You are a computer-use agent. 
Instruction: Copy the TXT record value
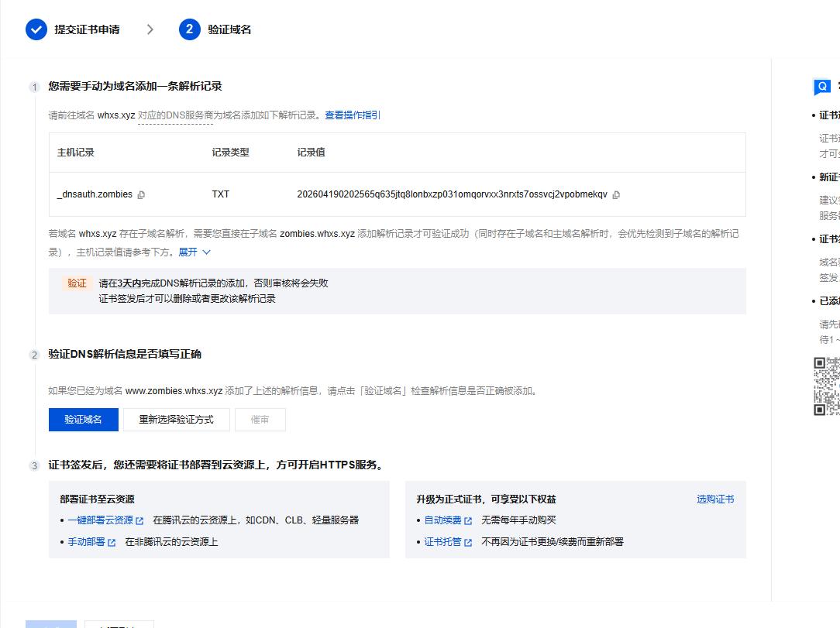(616, 195)
